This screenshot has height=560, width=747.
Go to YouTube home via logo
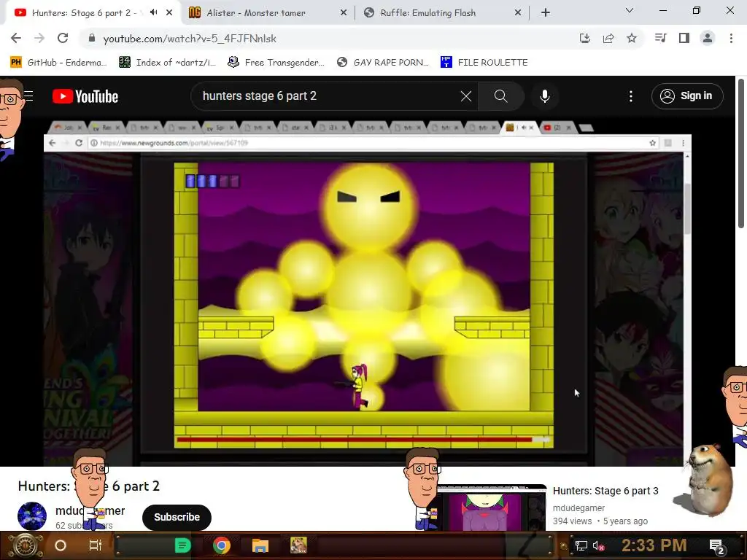[x=85, y=96]
